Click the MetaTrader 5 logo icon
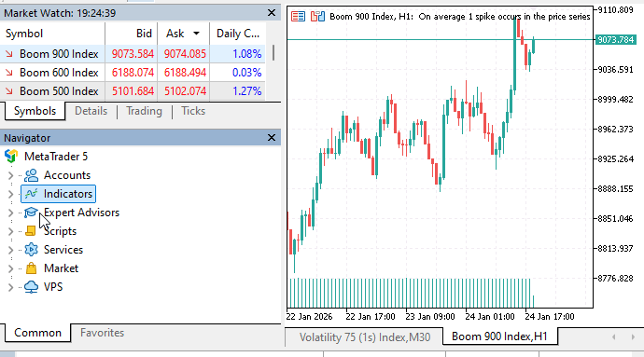644x357 pixels. [11, 157]
